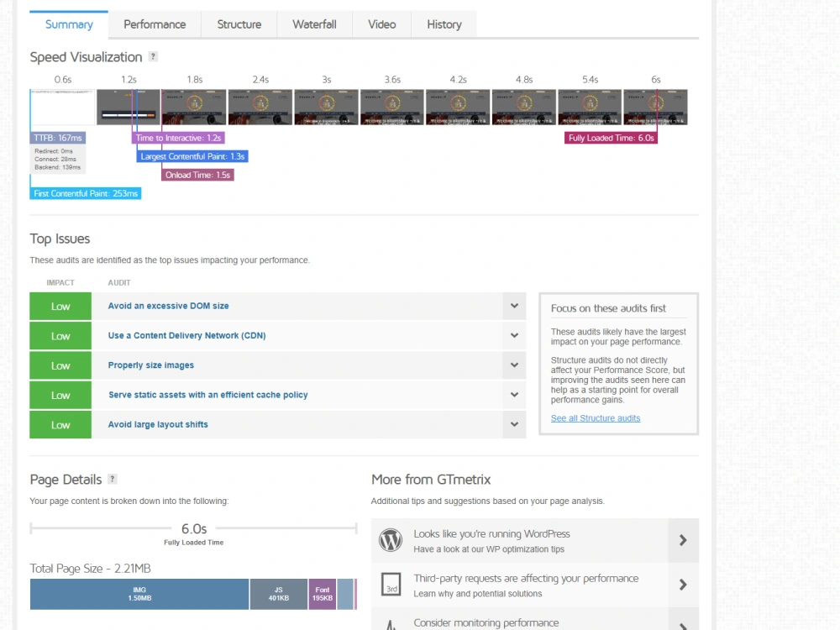Follow See all Structure audits link

[596, 417]
